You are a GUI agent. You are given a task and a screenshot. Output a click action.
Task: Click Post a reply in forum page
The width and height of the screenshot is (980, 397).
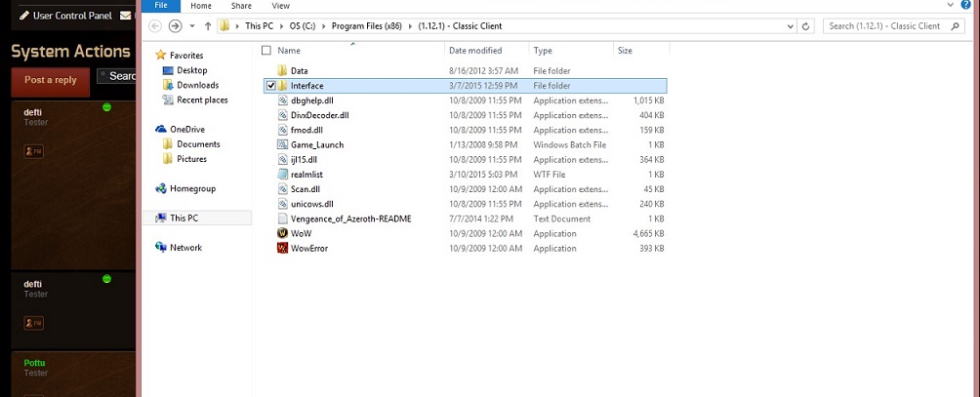(x=51, y=81)
